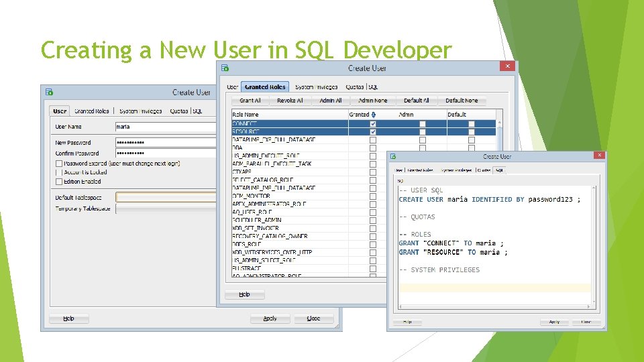
Task: Enable Edition Enabled checkbox
Action: pyautogui.click(x=59, y=182)
